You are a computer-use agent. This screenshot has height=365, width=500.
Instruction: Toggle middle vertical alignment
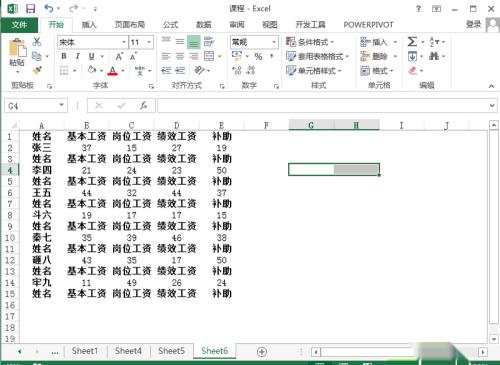coord(180,42)
